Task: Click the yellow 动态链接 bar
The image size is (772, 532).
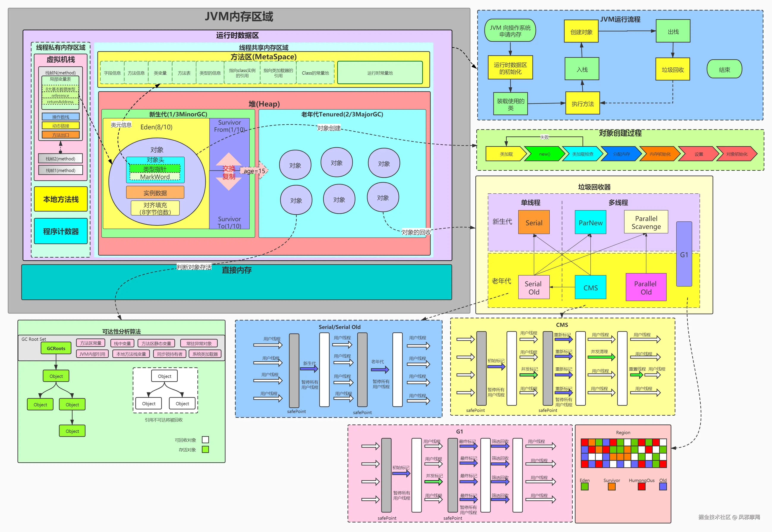Action: [61, 126]
